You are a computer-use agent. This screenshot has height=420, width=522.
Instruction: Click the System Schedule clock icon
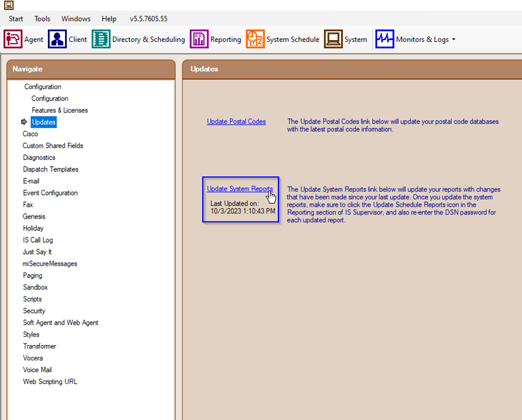255,40
